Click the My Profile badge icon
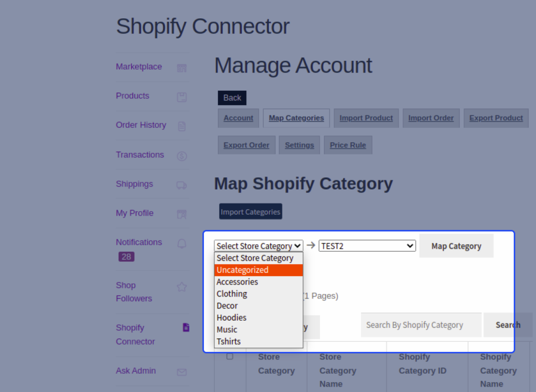This screenshot has width=536, height=392. pos(181,213)
